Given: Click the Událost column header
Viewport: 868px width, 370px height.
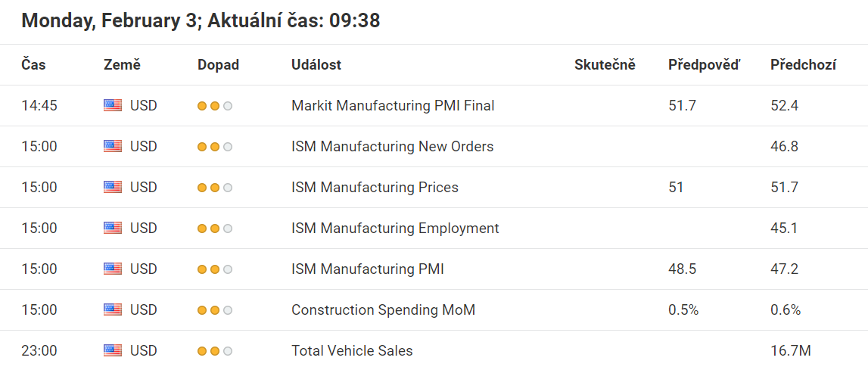Looking at the screenshot, I should [316, 65].
